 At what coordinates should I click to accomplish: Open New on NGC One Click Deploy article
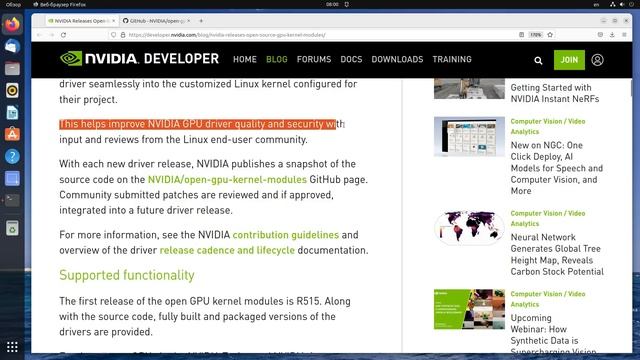(556, 168)
